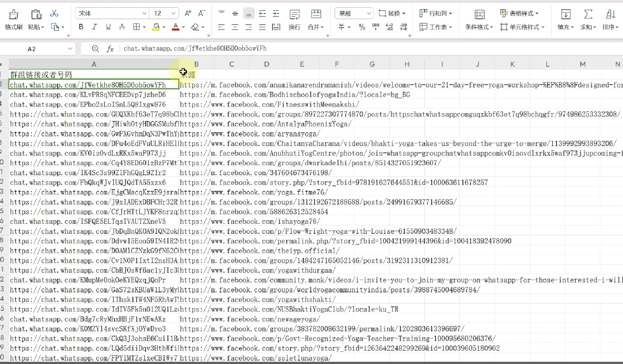Image resolution: width=623 pixels, height=364 pixels.
Task: Select column M header
Action: (583, 64)
